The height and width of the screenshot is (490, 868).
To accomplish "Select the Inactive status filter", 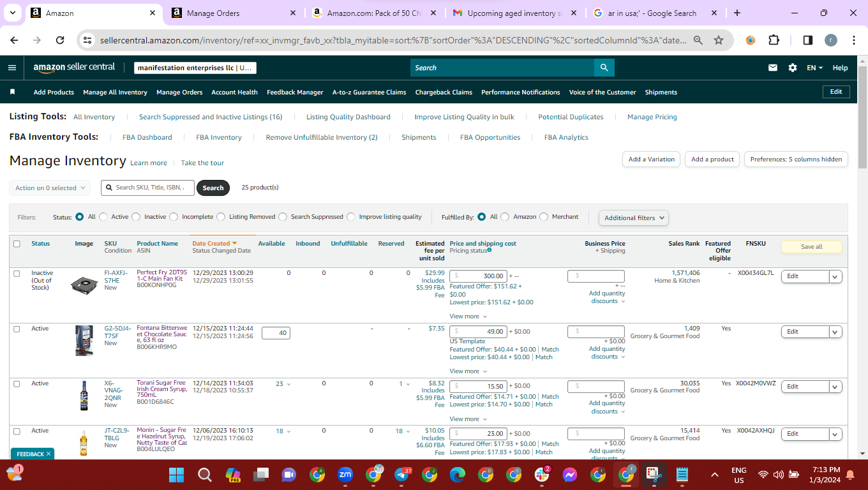I will point(136,217).
